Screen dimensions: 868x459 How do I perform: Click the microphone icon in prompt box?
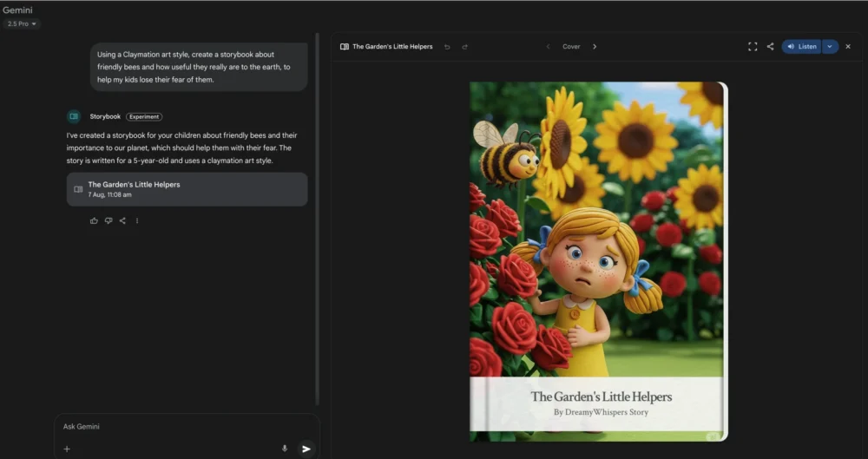[285, 449]
